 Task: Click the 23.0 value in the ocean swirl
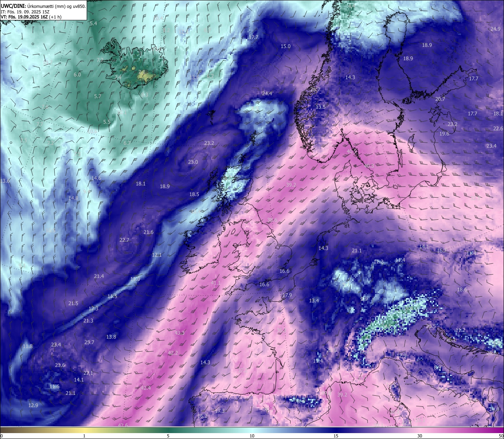click(x=193, y=162)
